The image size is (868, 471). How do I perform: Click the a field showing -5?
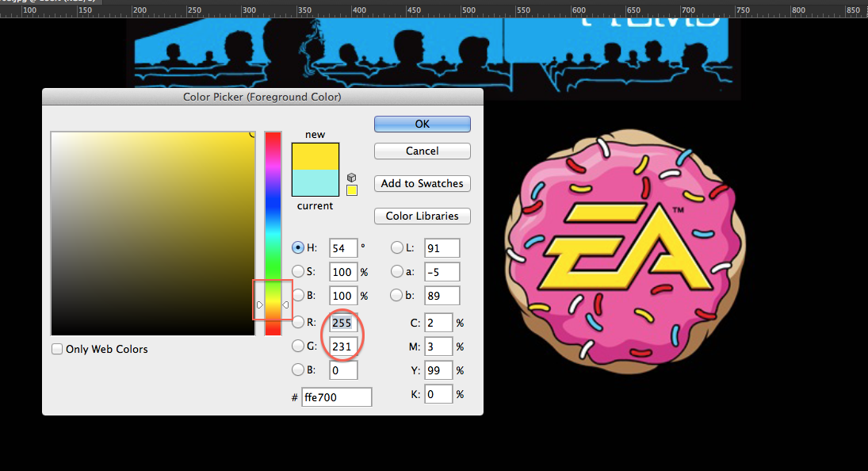pos(442,272)
